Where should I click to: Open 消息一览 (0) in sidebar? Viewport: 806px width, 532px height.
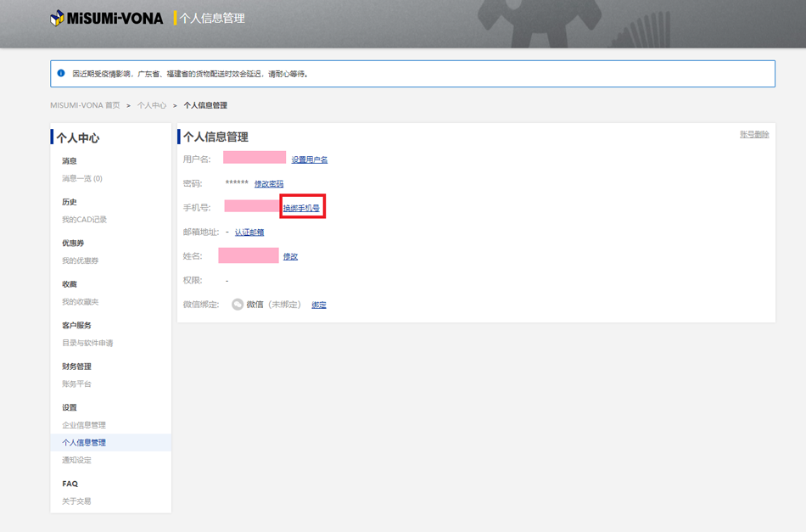coord(81,179)
